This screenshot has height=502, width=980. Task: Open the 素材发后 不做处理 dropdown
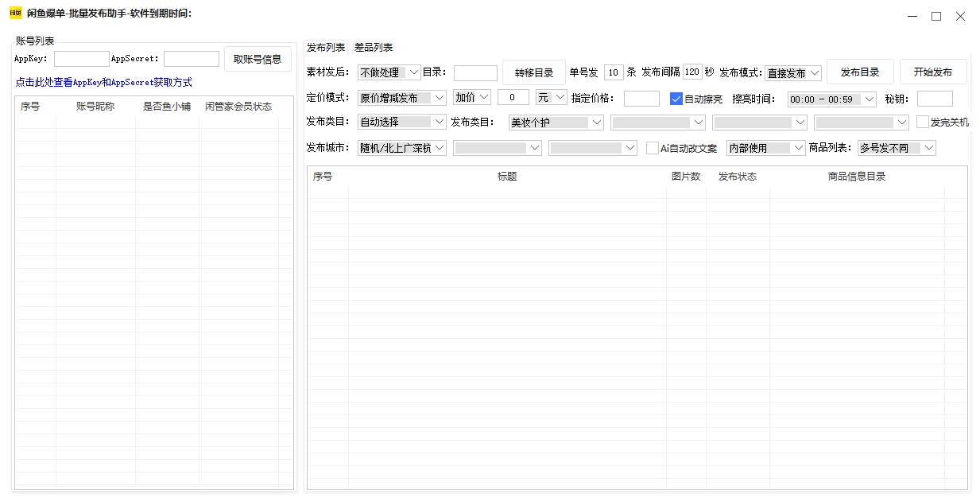click(389, 72)
